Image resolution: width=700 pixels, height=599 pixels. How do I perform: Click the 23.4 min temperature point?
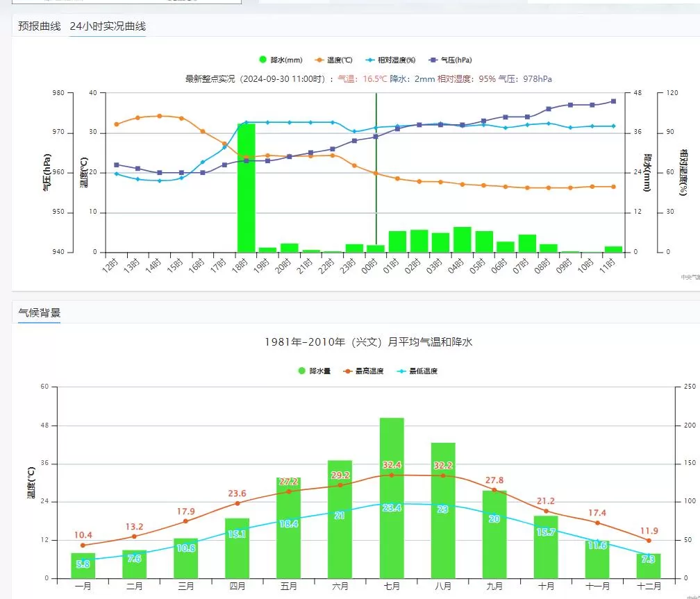click(392, 504)
